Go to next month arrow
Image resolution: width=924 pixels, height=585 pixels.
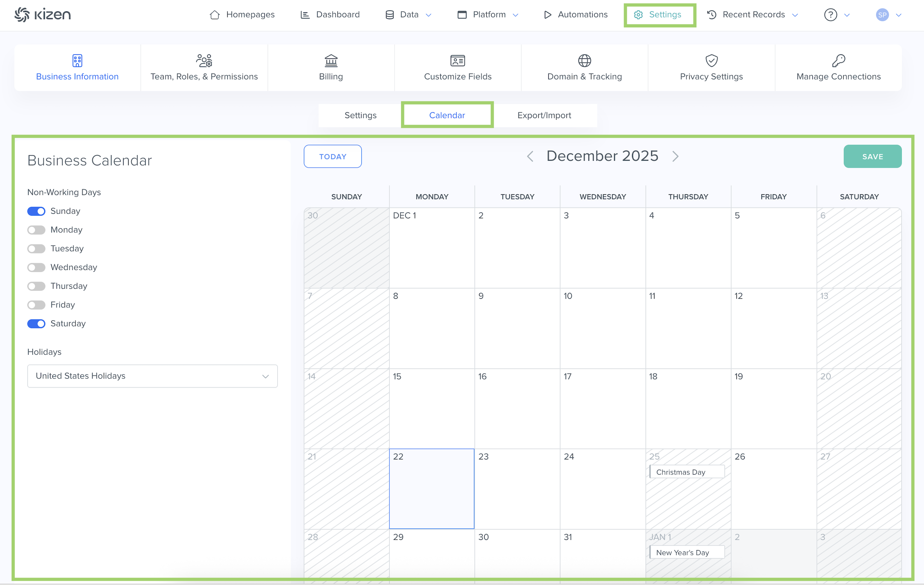pyautogui.click(x=675, y=156)
